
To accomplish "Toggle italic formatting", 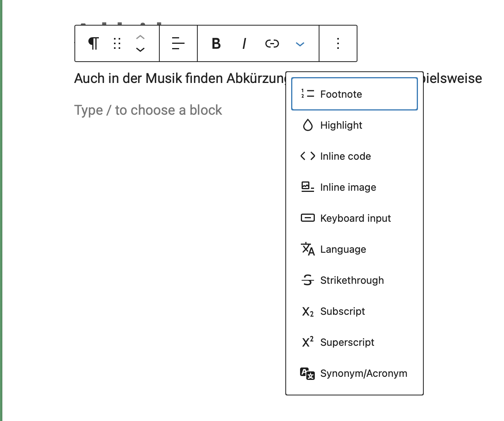I will pos(244,43).
